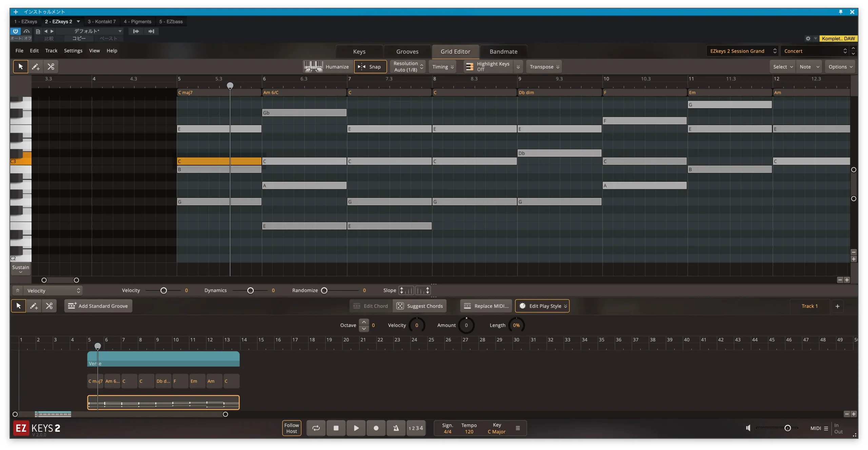Click the Add Standard Groove button
This screenshot has width=868, height=450.
pyautogui.click(x=98, y=306)
